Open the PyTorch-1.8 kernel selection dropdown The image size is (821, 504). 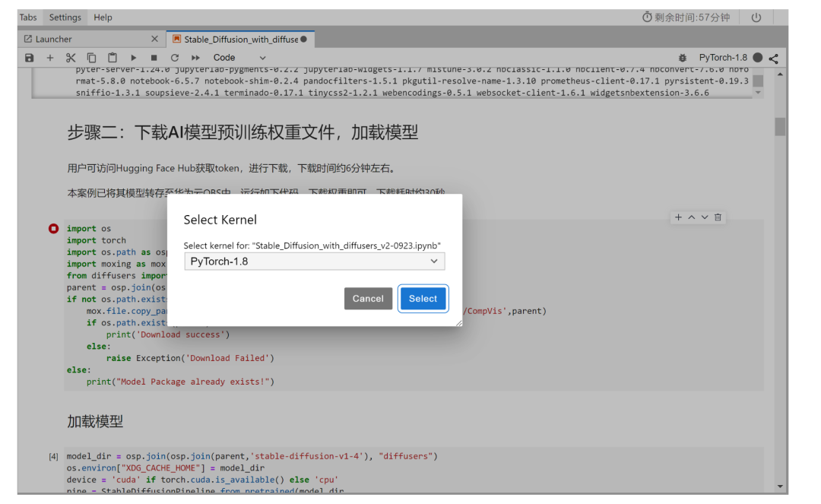point(314,262)
